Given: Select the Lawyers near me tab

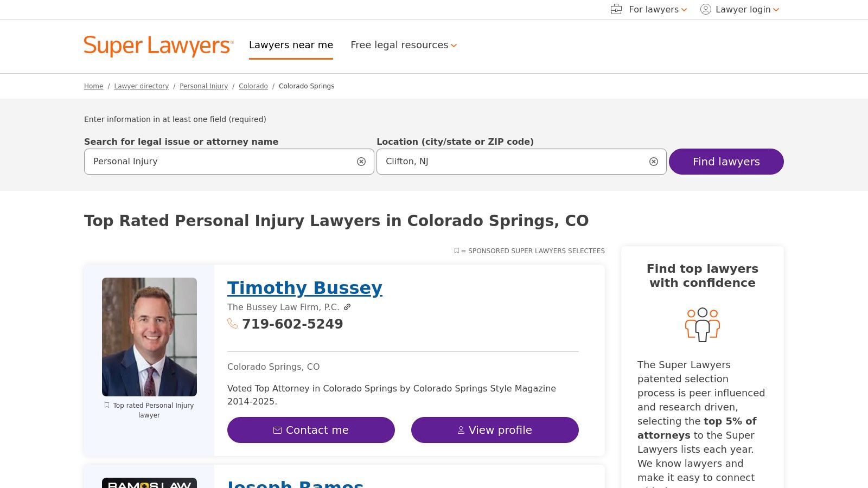Looking at the screenshot, I should click(291, 45).
